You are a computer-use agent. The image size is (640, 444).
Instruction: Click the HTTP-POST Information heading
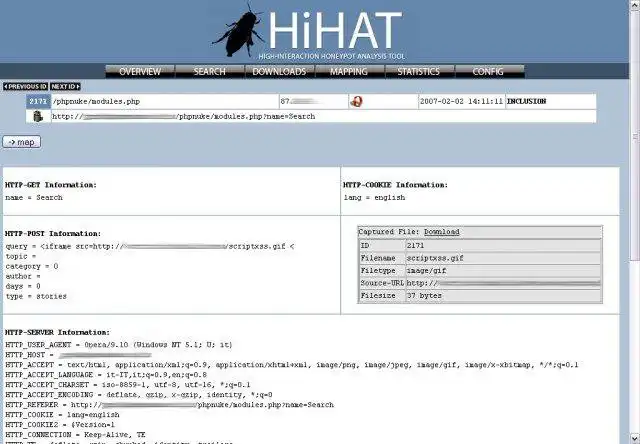pos(53,233)
